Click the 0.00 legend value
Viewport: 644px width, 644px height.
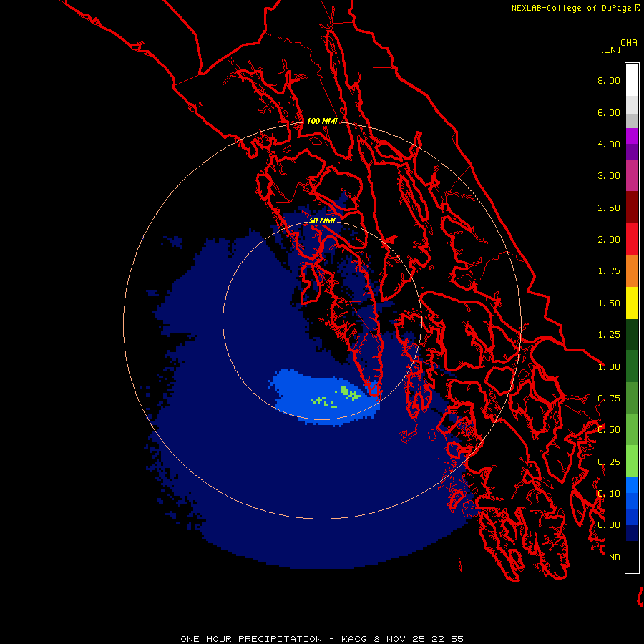click(609, 525)
